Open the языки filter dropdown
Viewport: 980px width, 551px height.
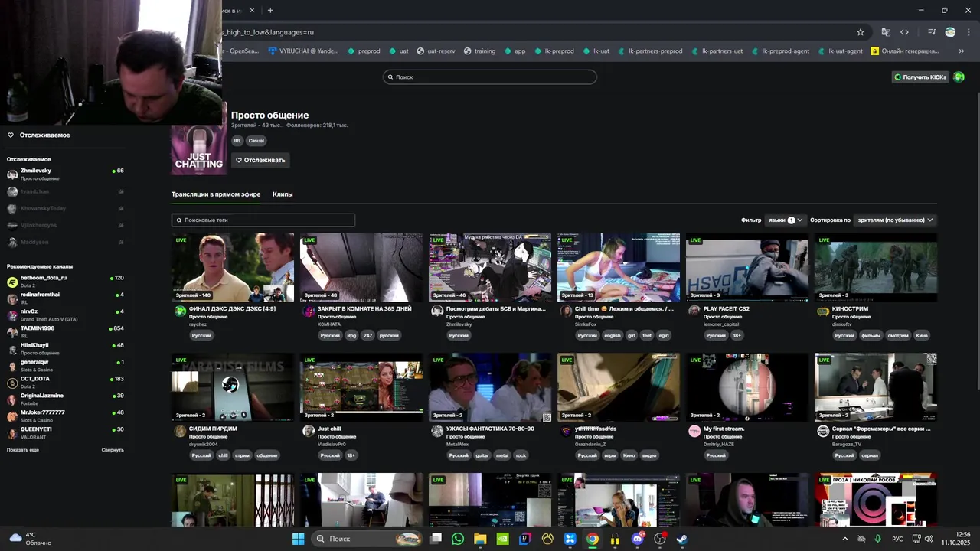(x=786, y=220)
